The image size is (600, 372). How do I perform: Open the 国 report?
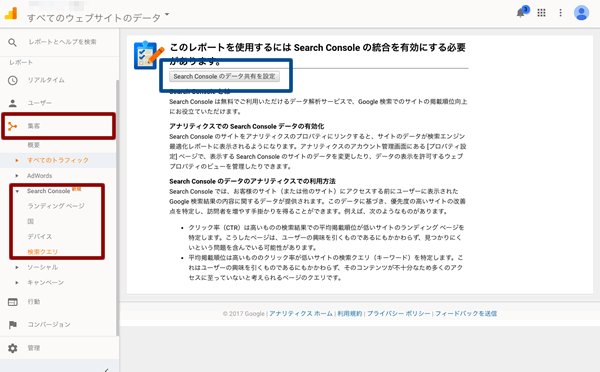click(x=31, y=221)
